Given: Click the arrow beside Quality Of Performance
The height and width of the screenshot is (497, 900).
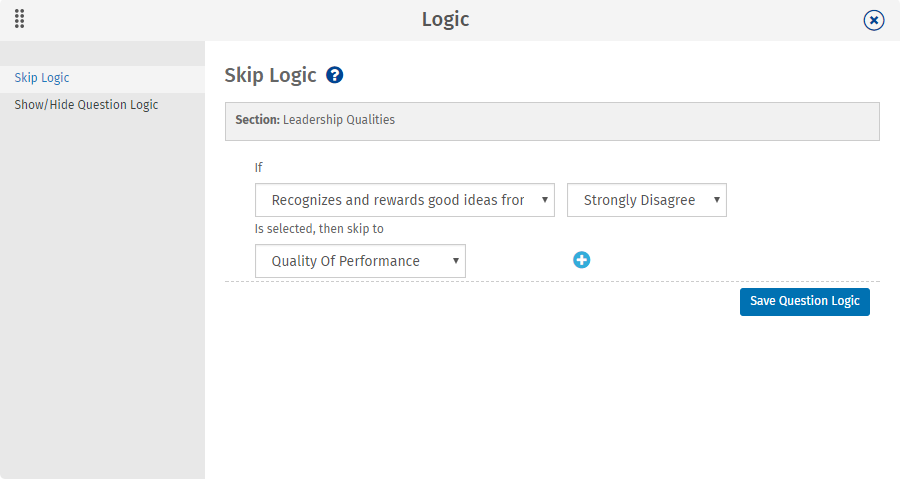Looking at the screenshot, I should pyautogui.click(x=455, y=261).
